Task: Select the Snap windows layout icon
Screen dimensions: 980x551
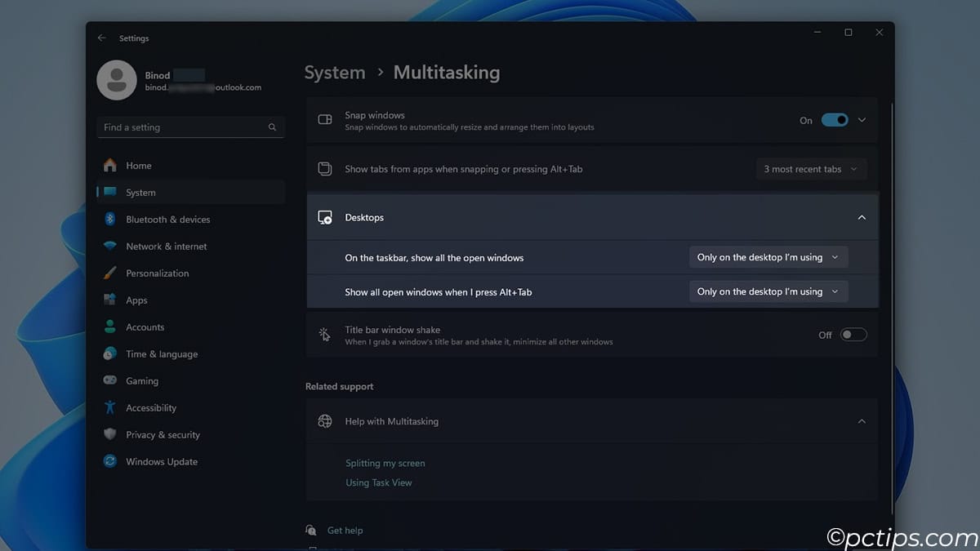Action: pyautogui.click(x=324, y=119)
